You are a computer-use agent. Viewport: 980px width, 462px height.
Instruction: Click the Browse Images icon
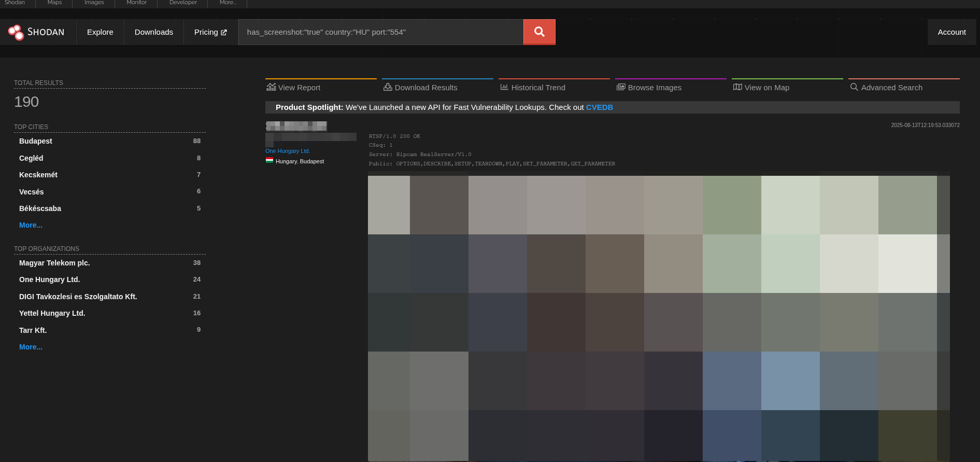(x=621, y=87)
